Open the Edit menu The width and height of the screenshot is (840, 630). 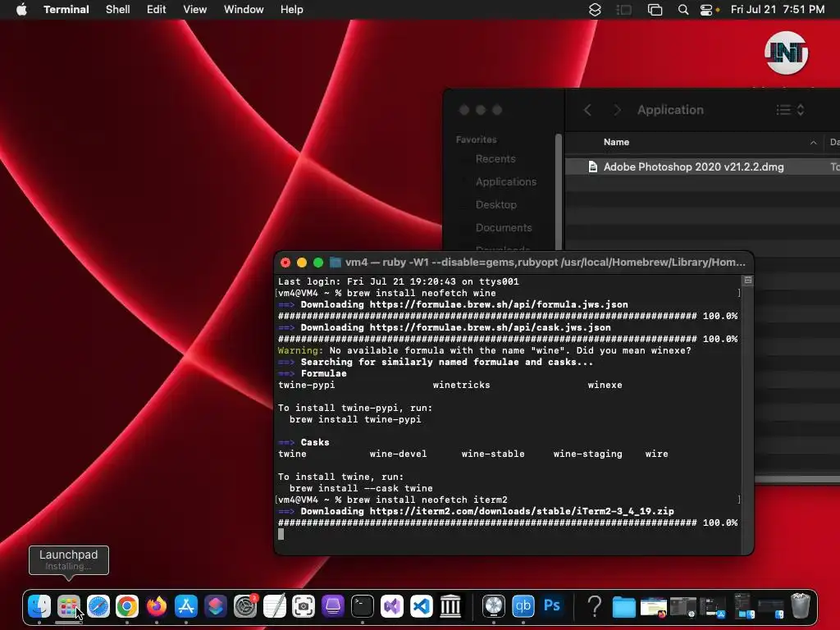click(157, 10)
